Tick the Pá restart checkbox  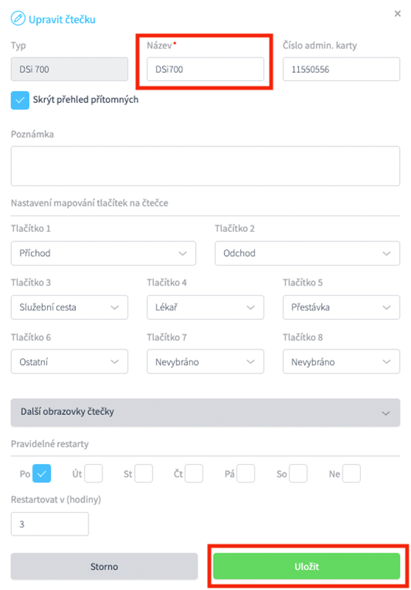tap(245, 474)
